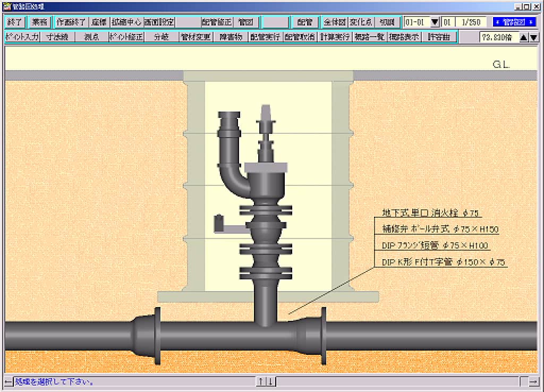The image size is (544, 392).
Task: Decrease zoom with the down arrow
Action: coord(534,37)
